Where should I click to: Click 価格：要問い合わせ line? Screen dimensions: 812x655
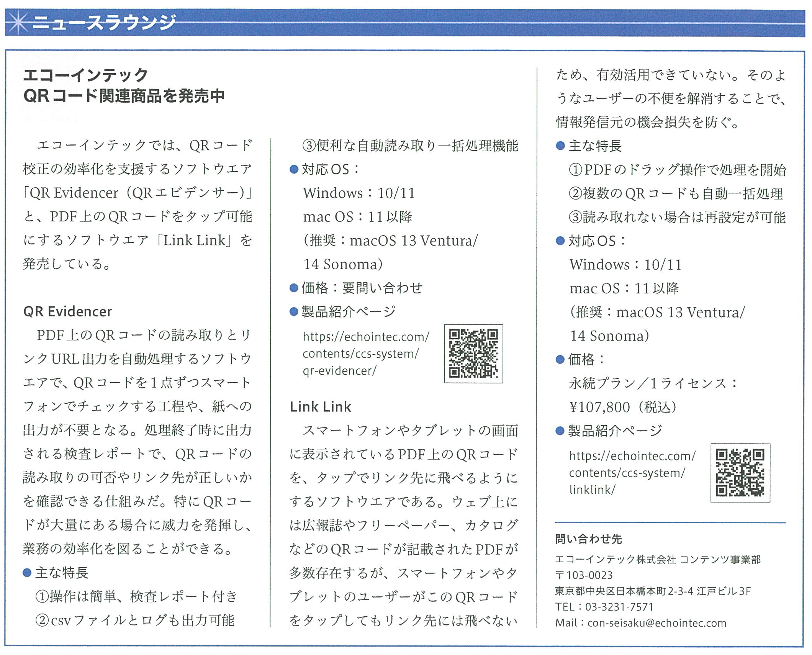[356, 288]
